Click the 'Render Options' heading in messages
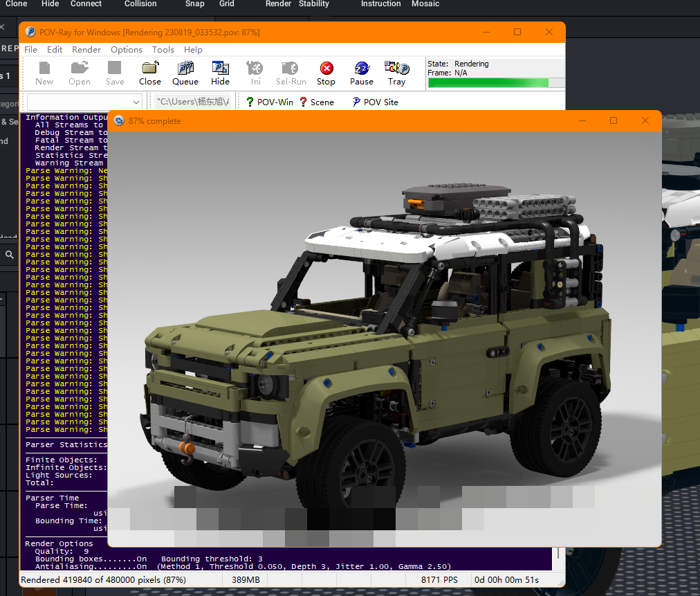Viewport: 700px width, 596px height. pos(59,543)
